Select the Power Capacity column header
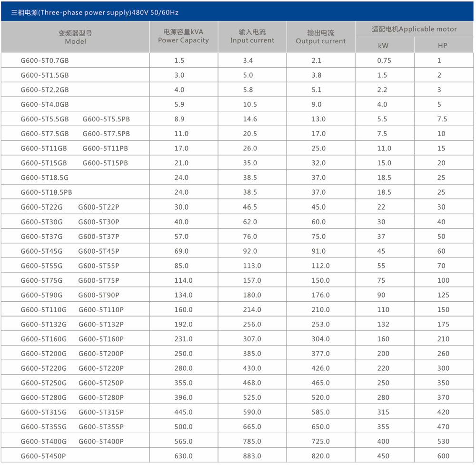Screen dimensions: 476x465 tap(183, 36)
